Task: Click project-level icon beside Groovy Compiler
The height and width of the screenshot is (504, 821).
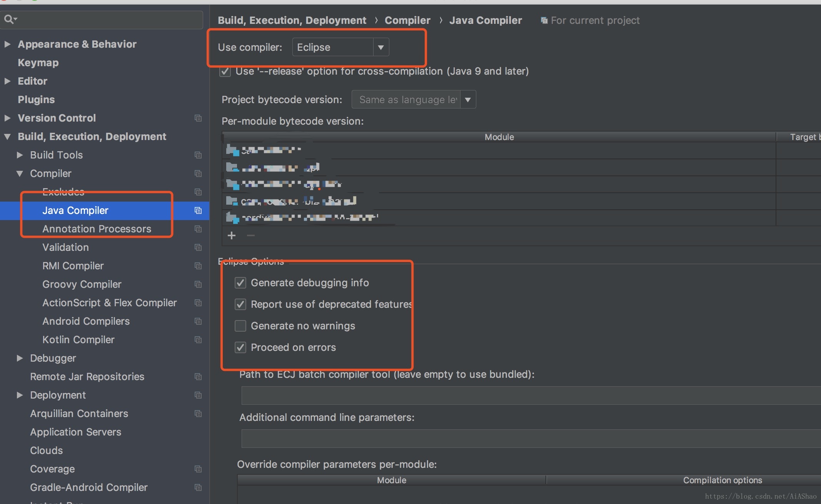Action: pos(198,284)
